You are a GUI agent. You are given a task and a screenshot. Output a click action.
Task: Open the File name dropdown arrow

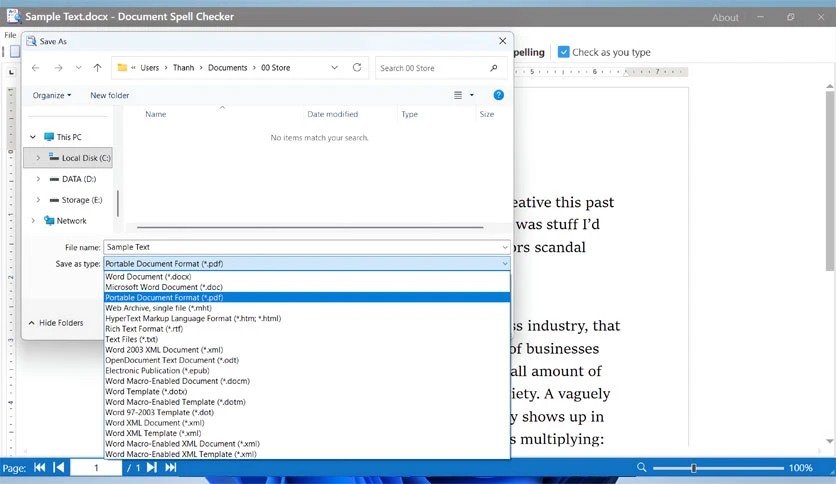click(x=504, y=247)
